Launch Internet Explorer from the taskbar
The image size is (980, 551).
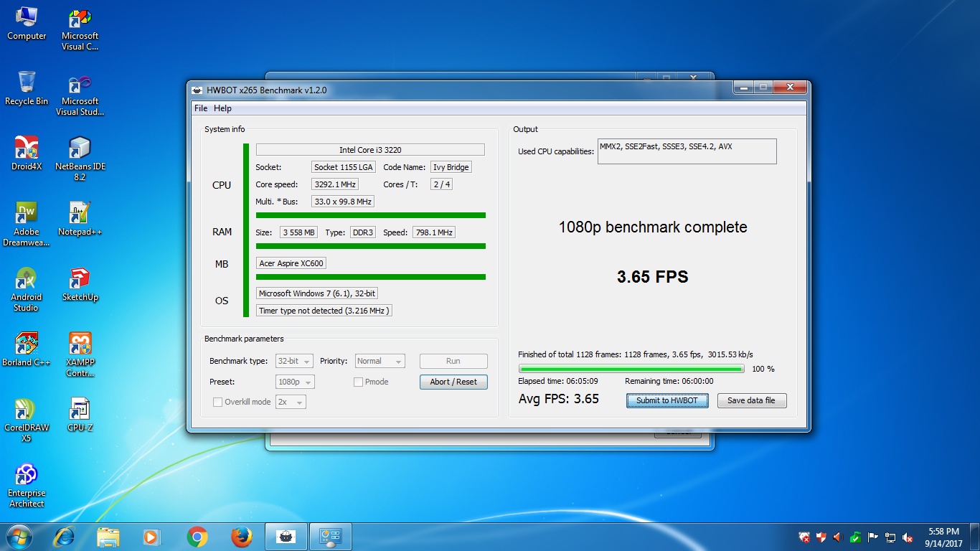click(65, 537)
